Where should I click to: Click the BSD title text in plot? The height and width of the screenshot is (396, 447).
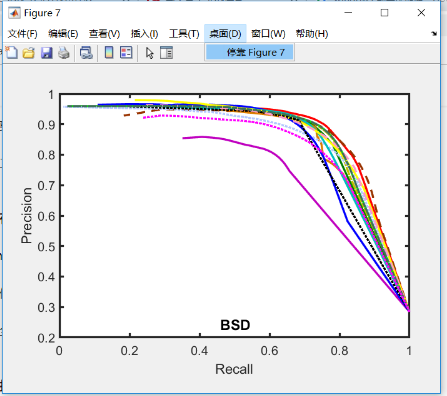[x=235, y=325]
